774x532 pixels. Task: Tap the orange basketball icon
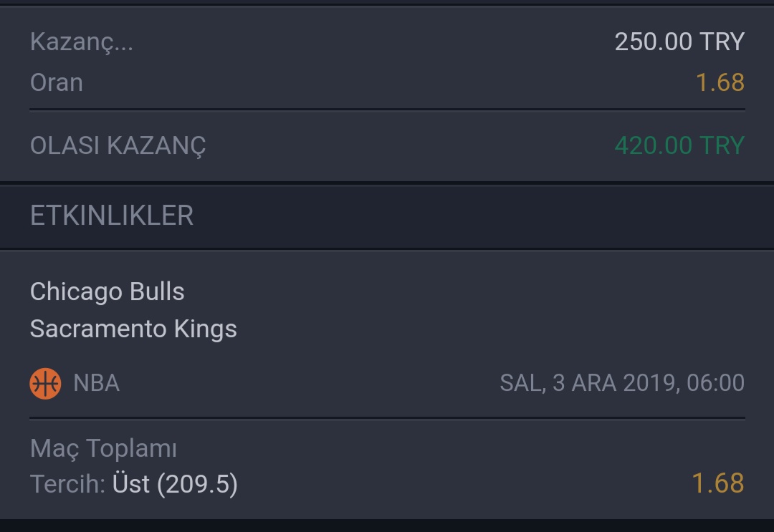[x=45, y=383]
